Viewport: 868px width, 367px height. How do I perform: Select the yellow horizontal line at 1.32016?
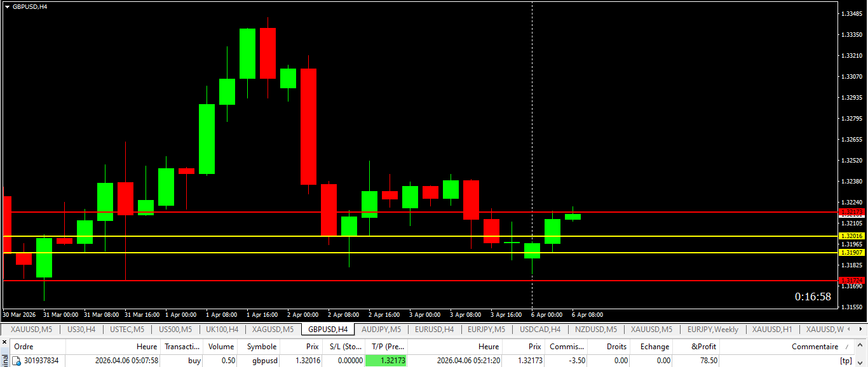tap(419, 236)
